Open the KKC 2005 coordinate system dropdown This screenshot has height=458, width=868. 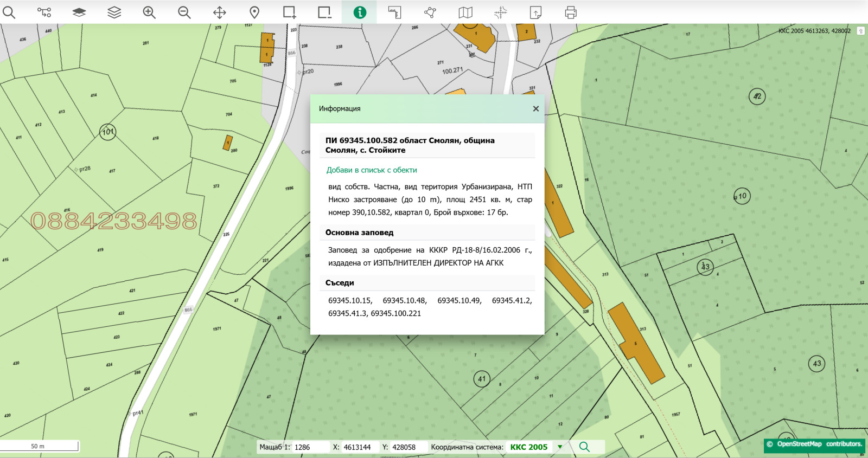pyautogui.click(x=529, y=447)
